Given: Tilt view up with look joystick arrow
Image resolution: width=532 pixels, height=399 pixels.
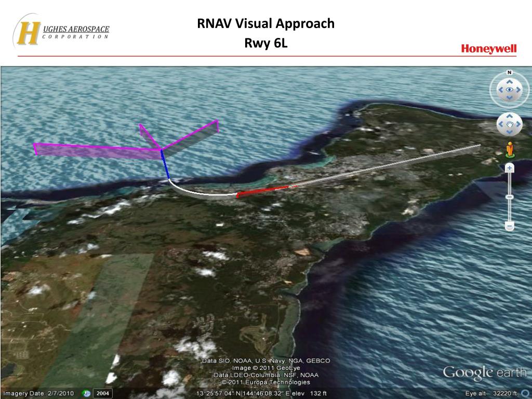Looking at the screenshot, I should coord(509,82).
